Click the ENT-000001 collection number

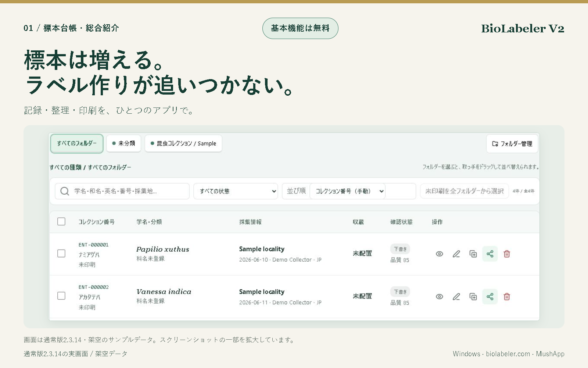[93, 245]
